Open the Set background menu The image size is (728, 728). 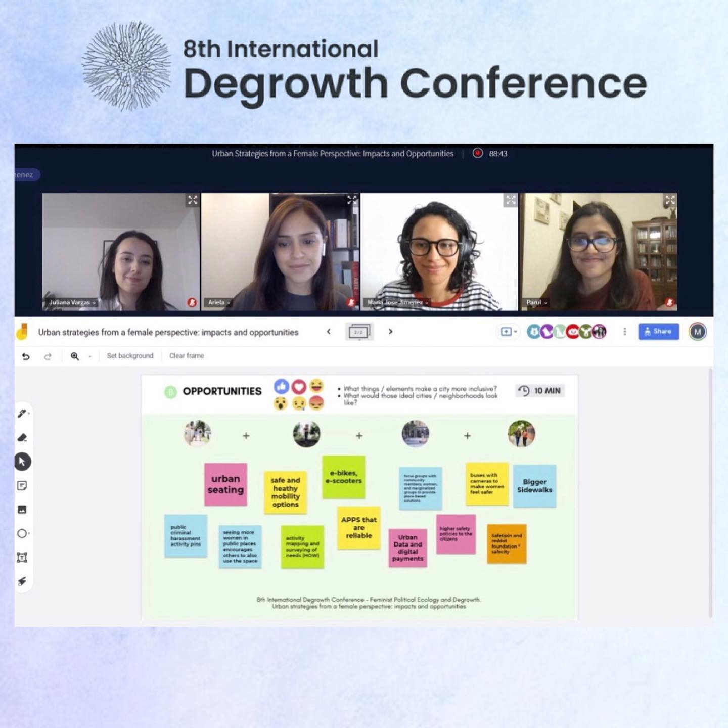coord(130,356)
